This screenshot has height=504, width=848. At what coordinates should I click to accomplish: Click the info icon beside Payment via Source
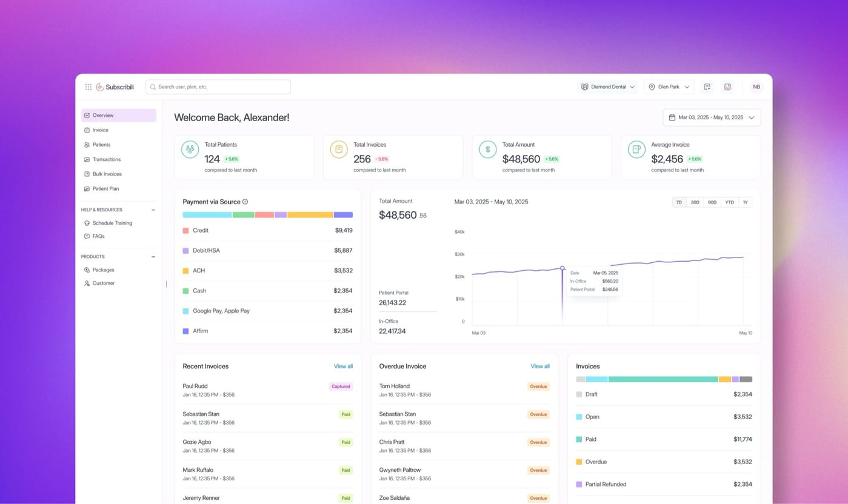[245, 202]
